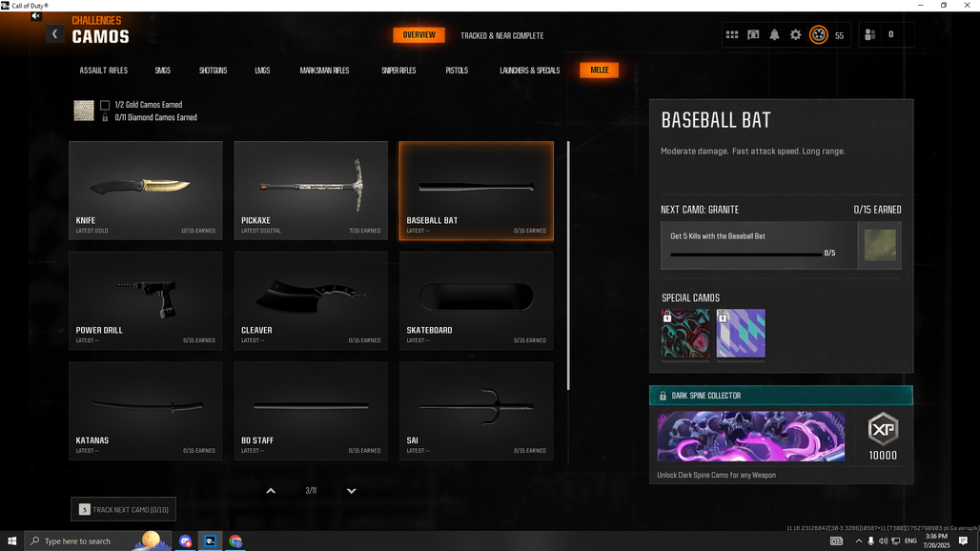Select the Pickaxe weapon card
Screen dimensions: 980x551
click(311, 191)
